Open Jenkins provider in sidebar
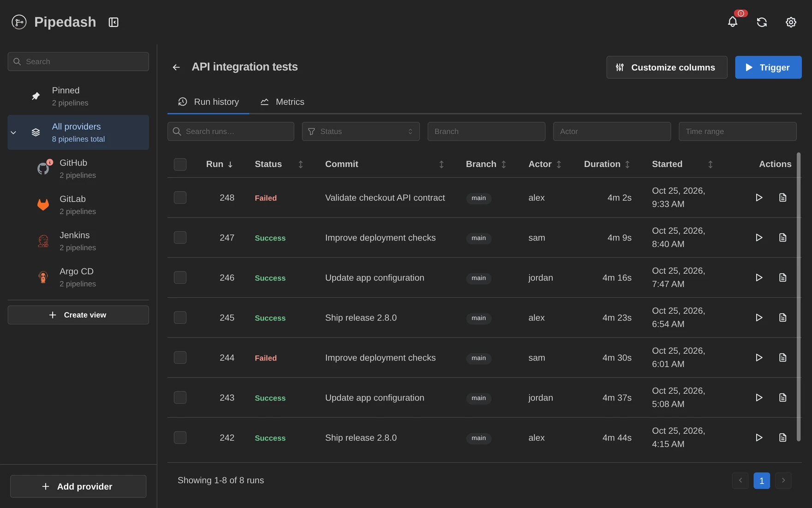 pyautogui.click(x=78, y=241)
